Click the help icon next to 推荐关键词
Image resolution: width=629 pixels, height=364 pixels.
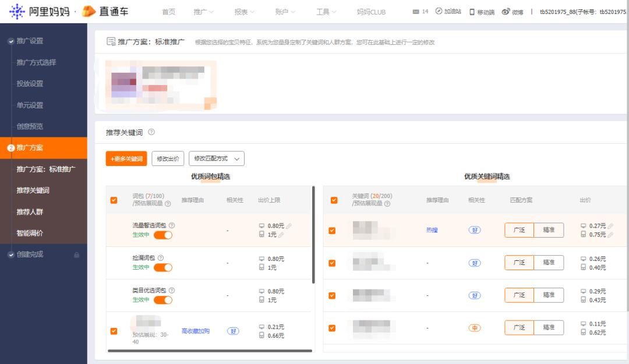click(x=151, y=133)
